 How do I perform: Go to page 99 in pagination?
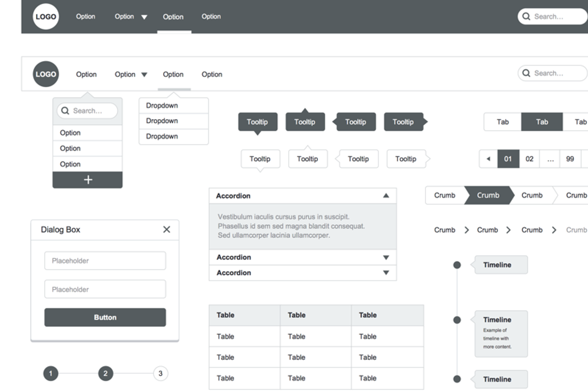pyautogui.click(x=570, y=159)
